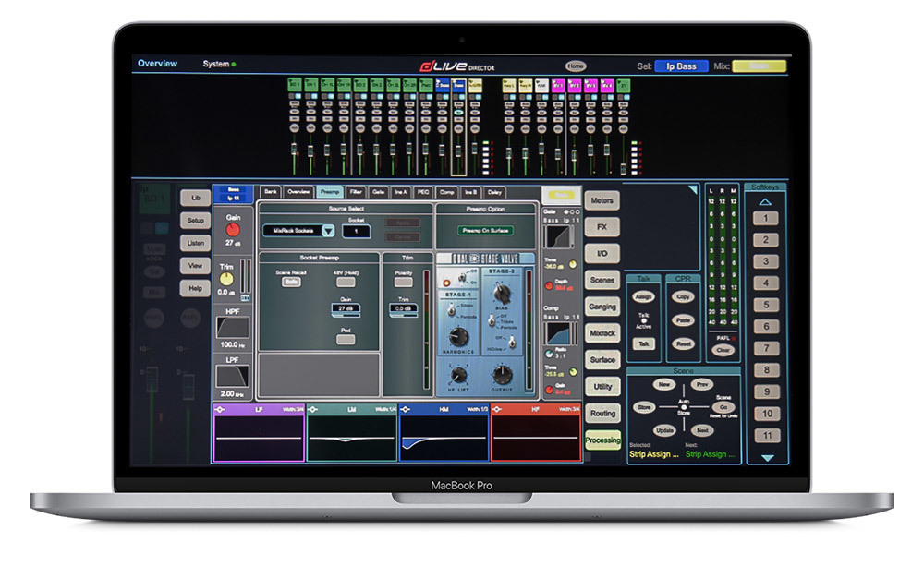Viewport: 924px width, 566px height.
Task: Click the Bias knob in Stage-2
Action: click(502, 293)
